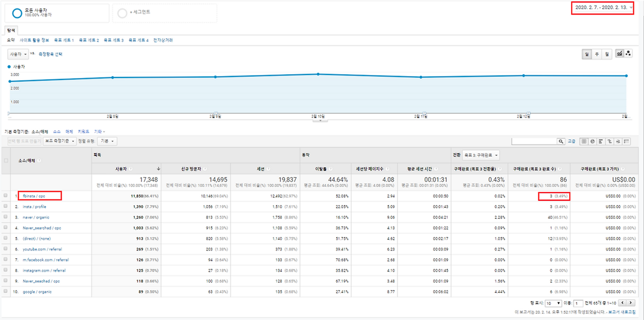Open help icon beside 소스/매체 header
Image resolution: width=644 pixels, height=320 pixels.
click(39, 161)
